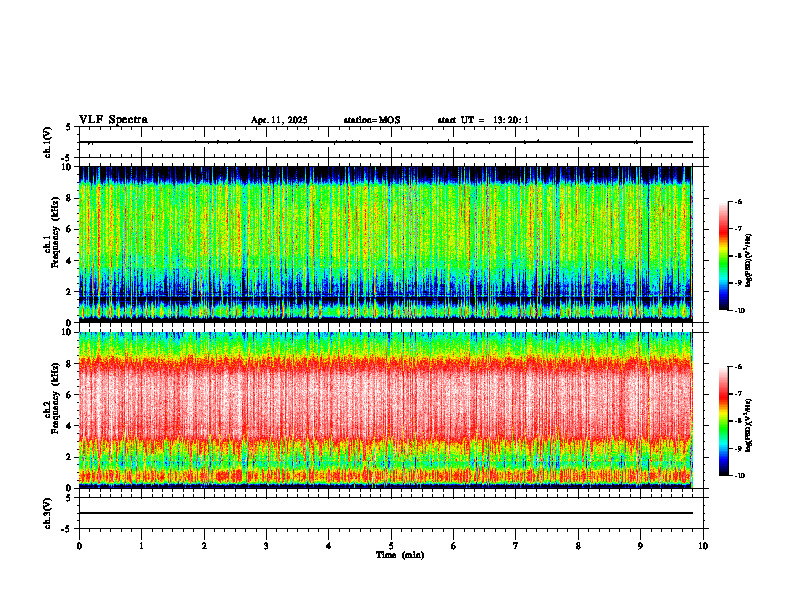Screen dimensions: 792x612
Task: Click the ch.1 spectrogram color scale bar
Action: [723, 256]
